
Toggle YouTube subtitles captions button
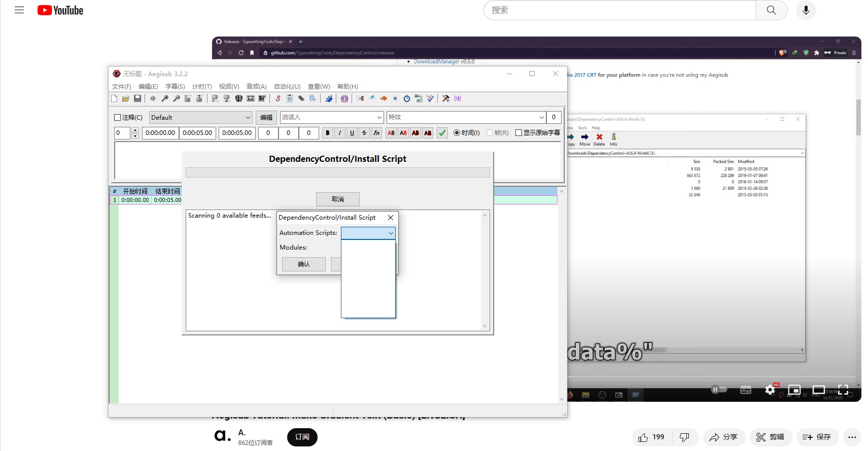click(x=746, y=390)
